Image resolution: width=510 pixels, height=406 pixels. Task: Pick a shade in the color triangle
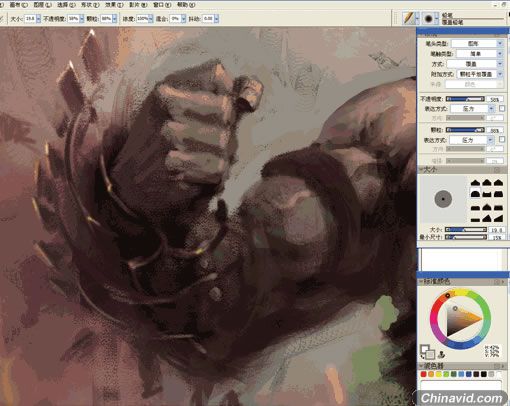pyautogui.click(x=461, y=319)
